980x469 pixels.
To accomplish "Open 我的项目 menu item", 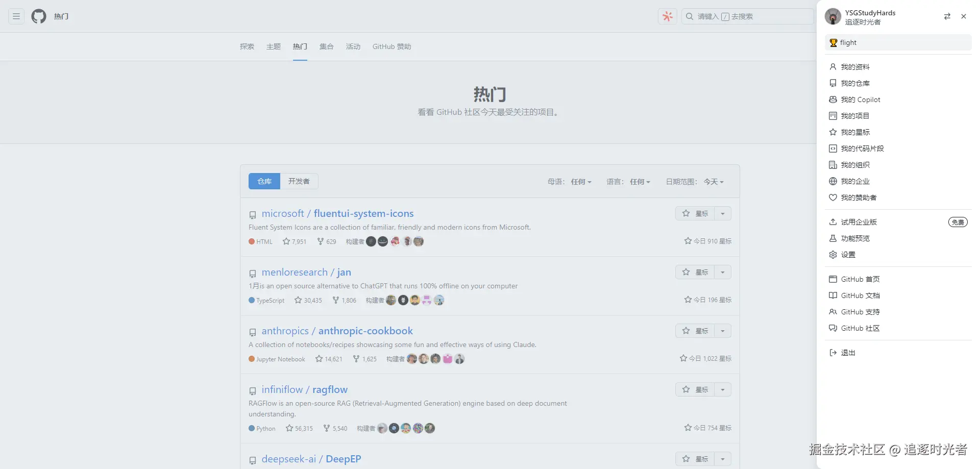I will point(898,116).
